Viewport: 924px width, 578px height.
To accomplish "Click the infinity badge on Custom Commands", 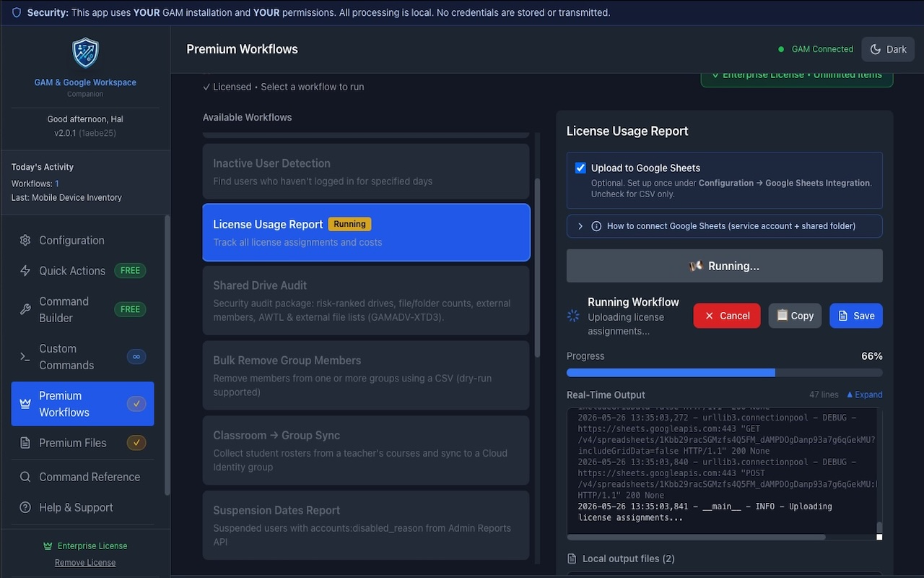I will coord(136,356).
